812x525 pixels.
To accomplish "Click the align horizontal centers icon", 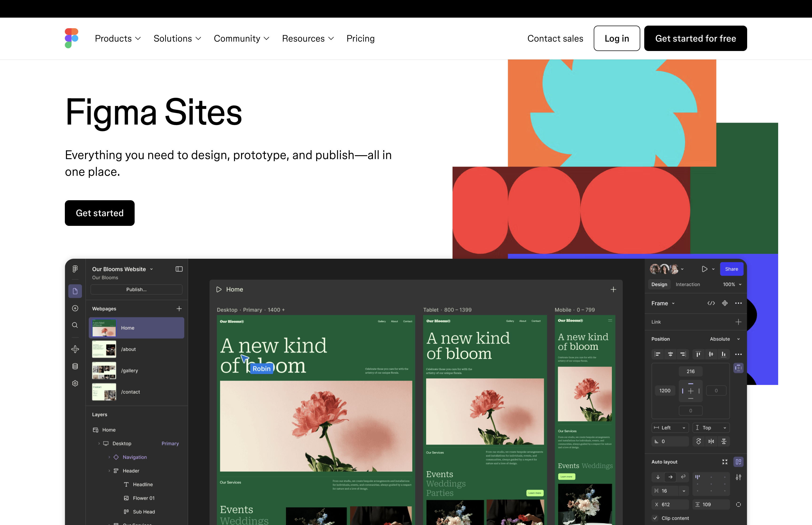I will pos(670,354).
